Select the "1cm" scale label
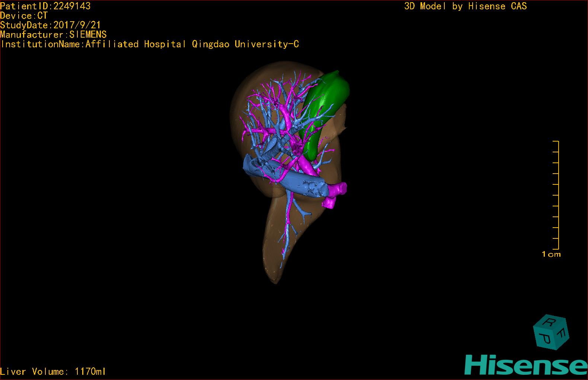Image resolution: width=588 pixels, height=380 pixels. (551, 254)
